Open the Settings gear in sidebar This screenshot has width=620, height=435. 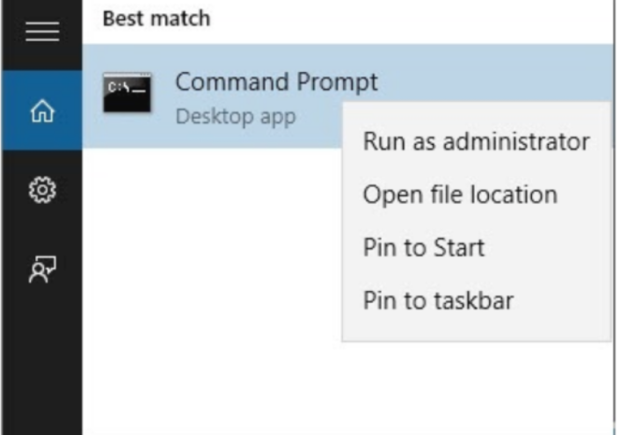click(42, 190)
